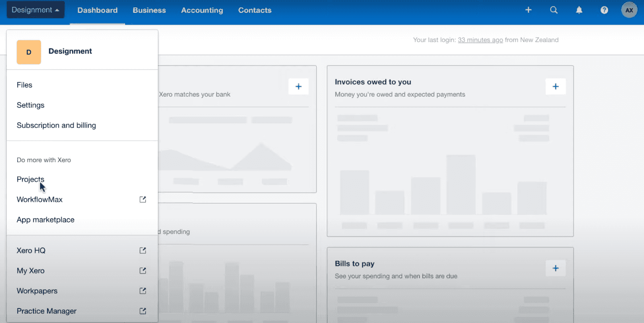Screen dimensions: 644x323
Task: Open notifications bell icon
Action: 579,10
